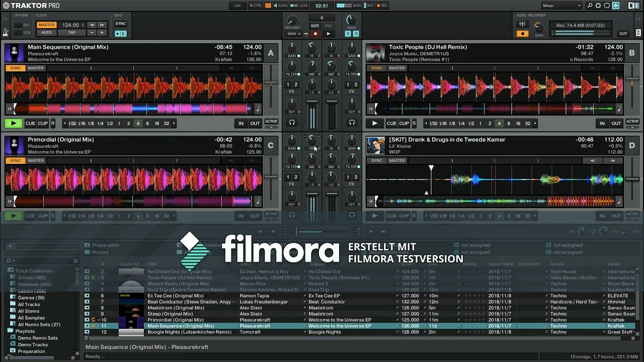Click the send play/pause button

pos(121,34)
